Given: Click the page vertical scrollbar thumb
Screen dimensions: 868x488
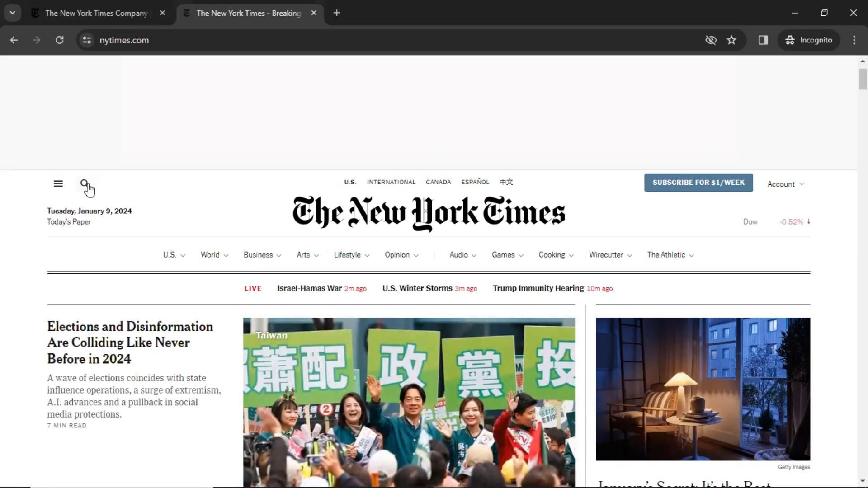Looking at the screenshot, I should [863, 79].
